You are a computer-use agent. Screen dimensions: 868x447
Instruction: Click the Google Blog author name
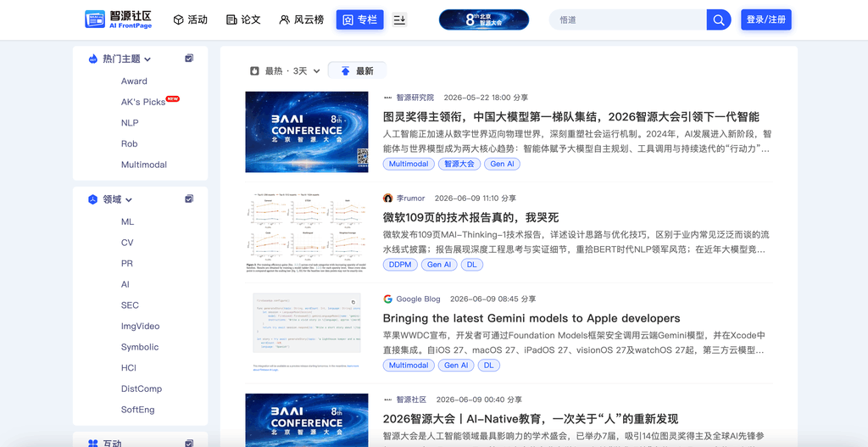(x=419, y=299)
